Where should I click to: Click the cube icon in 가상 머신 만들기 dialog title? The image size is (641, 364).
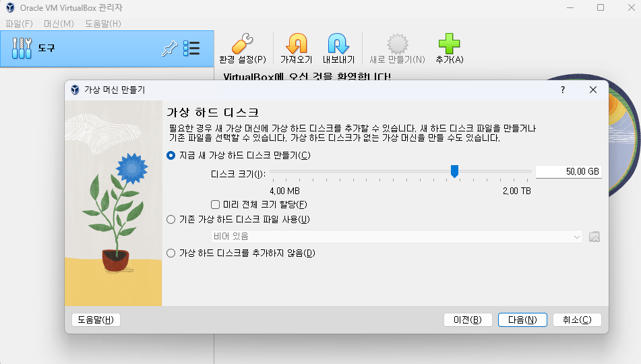[75, 90]
